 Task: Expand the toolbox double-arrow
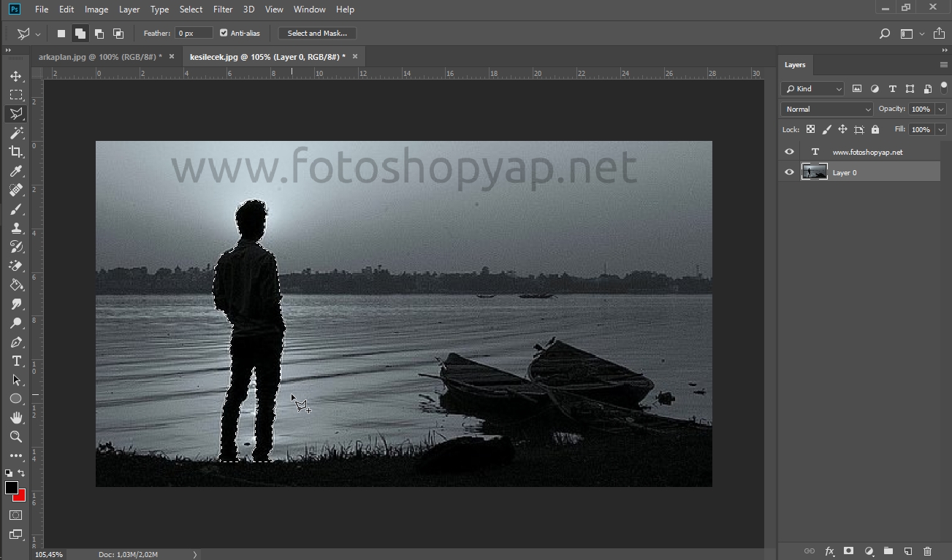[9, 50]
